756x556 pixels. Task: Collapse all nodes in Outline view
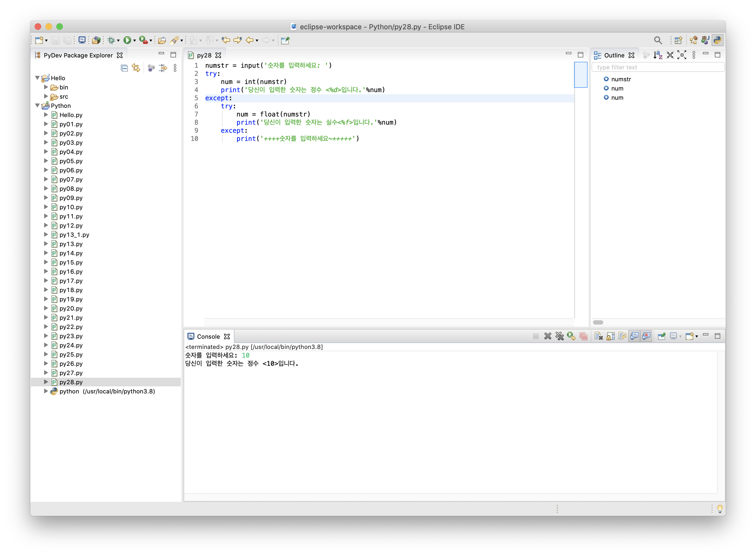(x=670, y=55)
